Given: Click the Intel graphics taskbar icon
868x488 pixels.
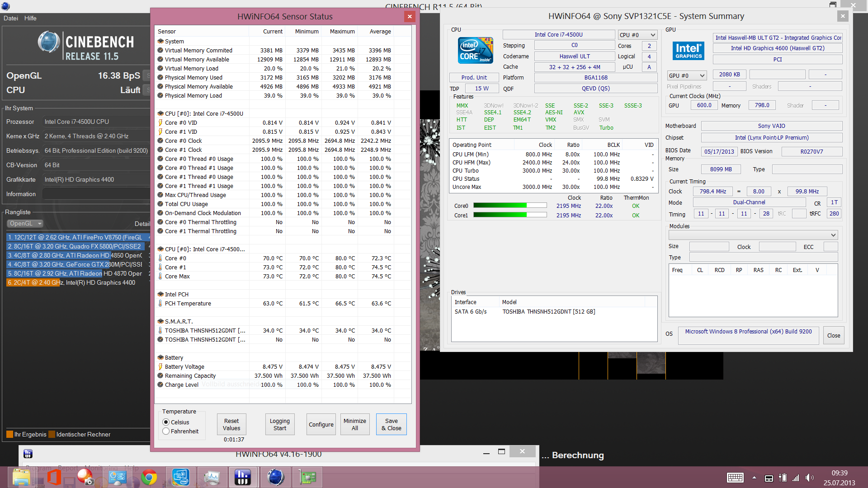Looking at the screenshot, I should tap(181, 477).
